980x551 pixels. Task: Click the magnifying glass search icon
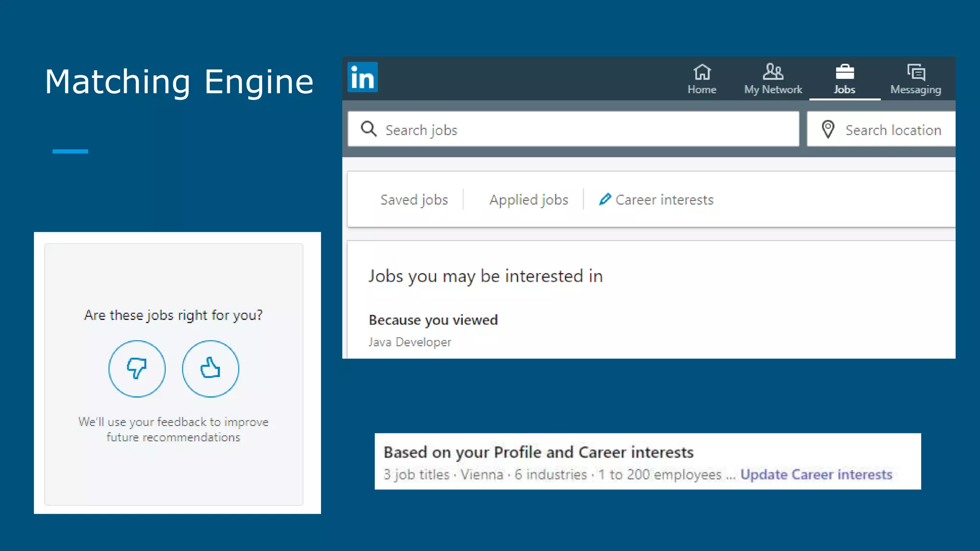(368, 129)
